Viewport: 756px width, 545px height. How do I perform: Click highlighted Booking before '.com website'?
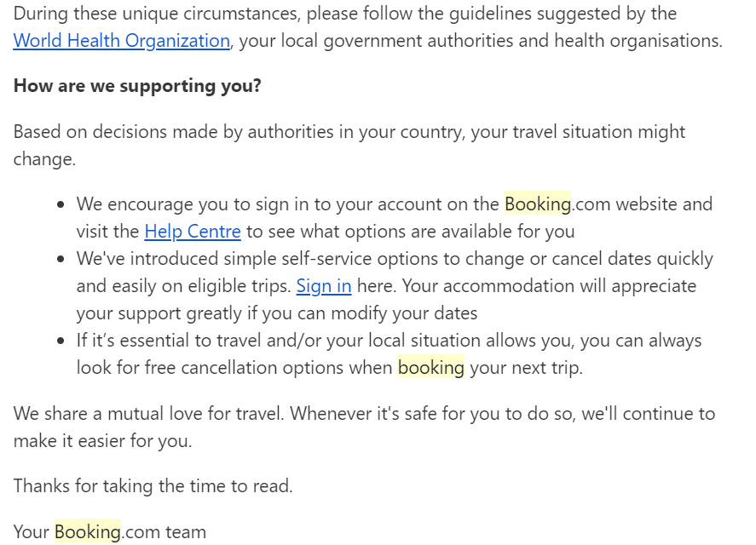[538, 204]
